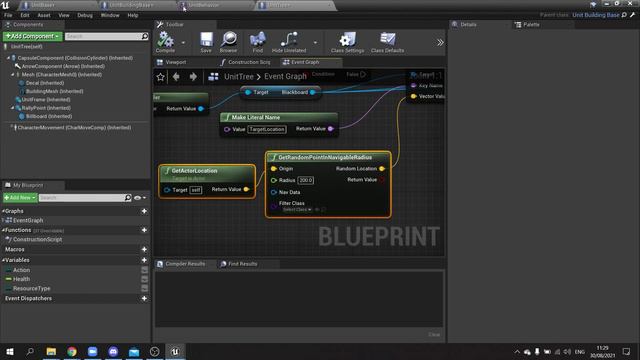Select the UnitFrame component

[46, 100]
